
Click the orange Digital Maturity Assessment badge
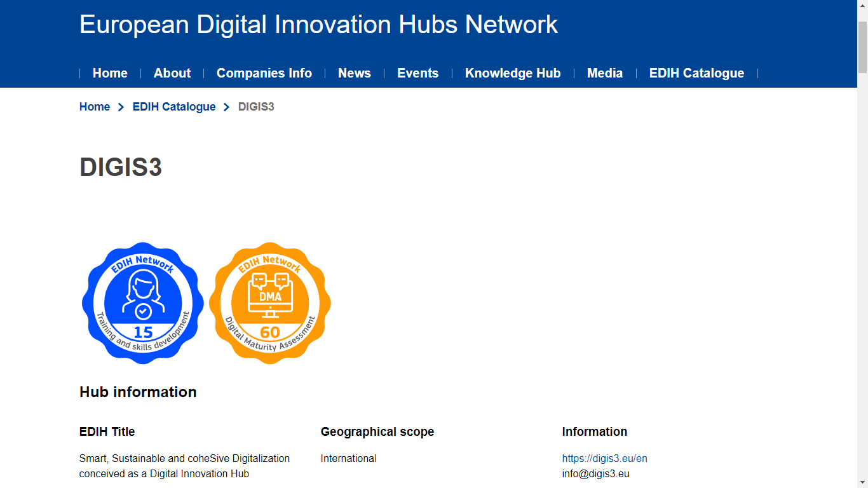pos(270,303)
